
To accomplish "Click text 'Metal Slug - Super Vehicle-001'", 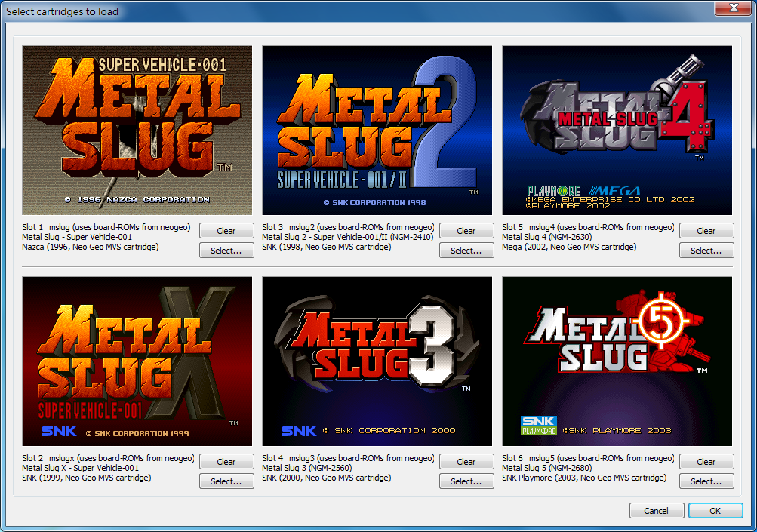I will click(x=77, y=237).
